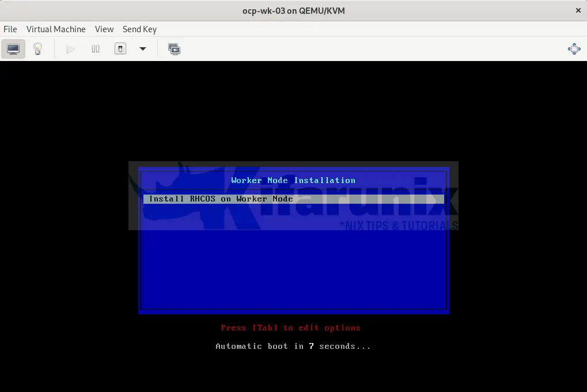Viewport: 587px width, 392px height.
Task: Click the virtual machine display screenshot icon
Action: (x=173, y=48)
